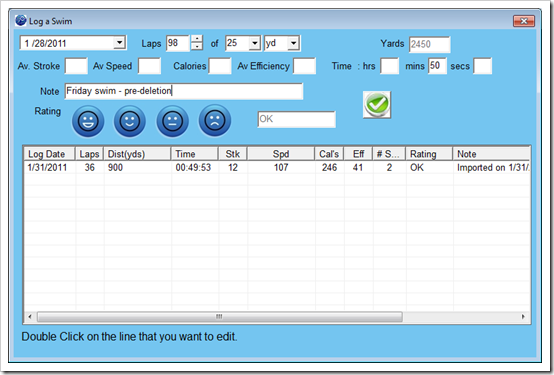Click the hrs time field
The width and height of the screenshot is (554, 375).
[x=389, y=66]
